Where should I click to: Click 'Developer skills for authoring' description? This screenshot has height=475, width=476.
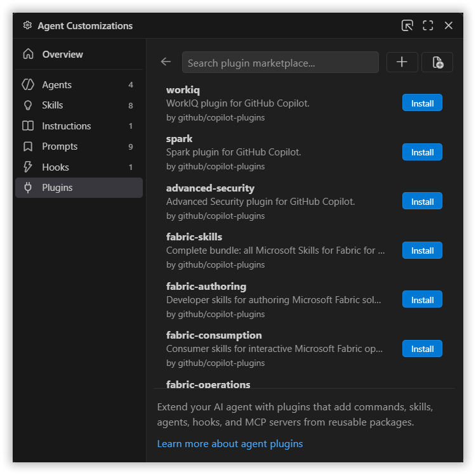274,300
